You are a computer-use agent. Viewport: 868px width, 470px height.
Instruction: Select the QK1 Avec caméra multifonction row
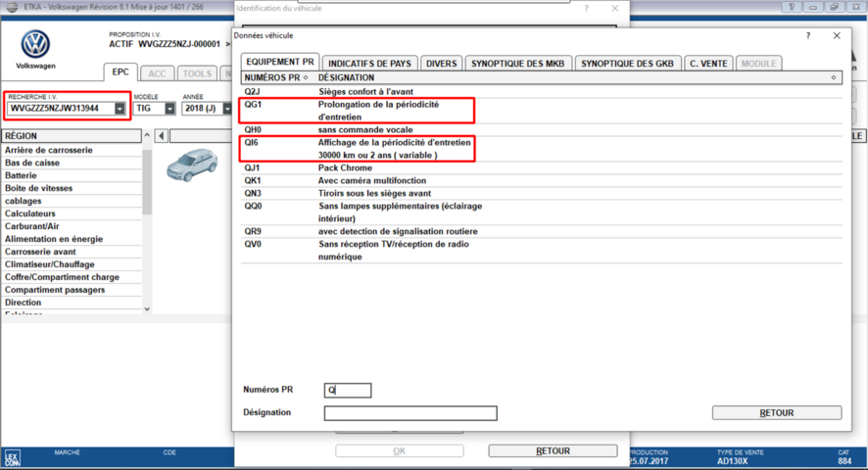click(542, 181)
